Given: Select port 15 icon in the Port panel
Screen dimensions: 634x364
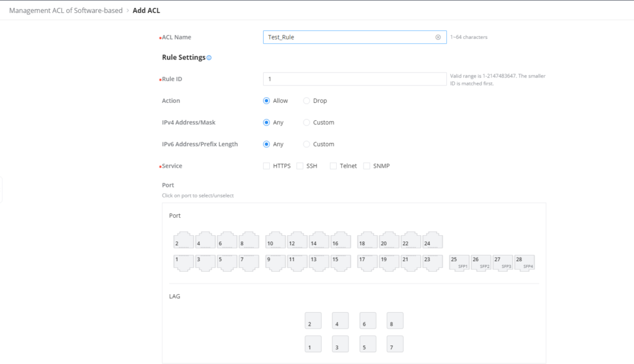Looking at the screenshot, I should tap(341, 263).
